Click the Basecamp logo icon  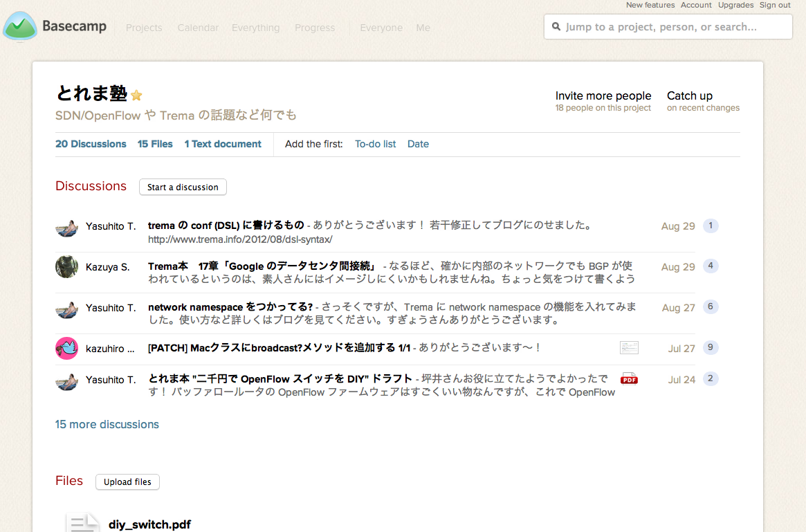20,26
